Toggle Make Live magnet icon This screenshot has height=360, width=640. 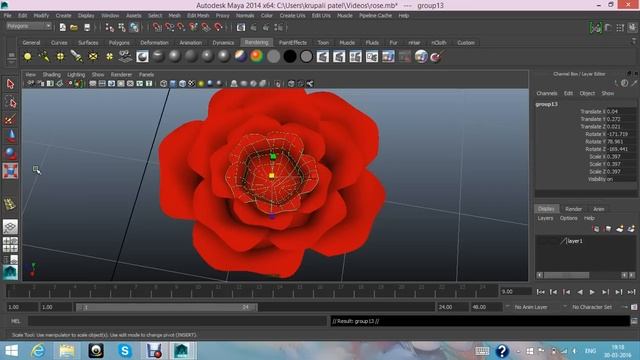(218, 27)
